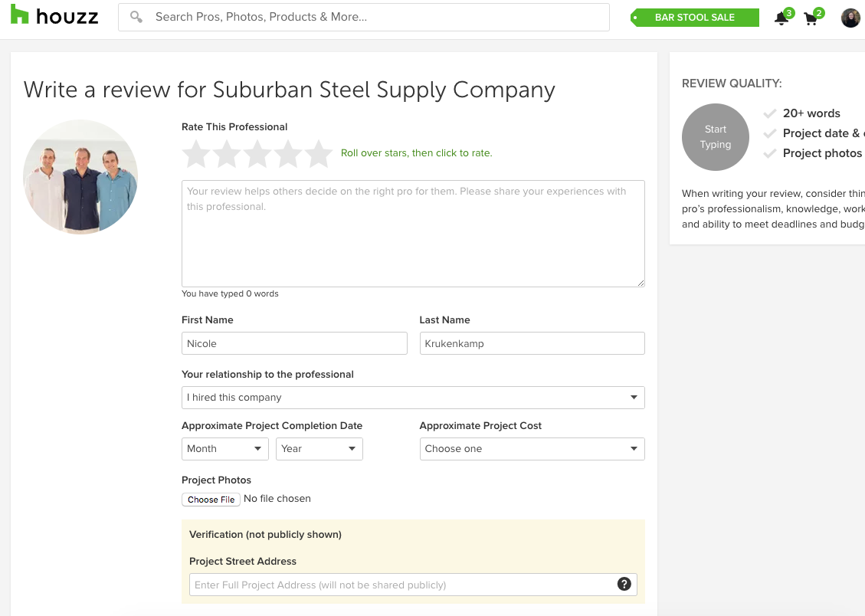Click the 'Write a review for Suburban Steel' heading
The image size is (865, 616).
point(290,90)
